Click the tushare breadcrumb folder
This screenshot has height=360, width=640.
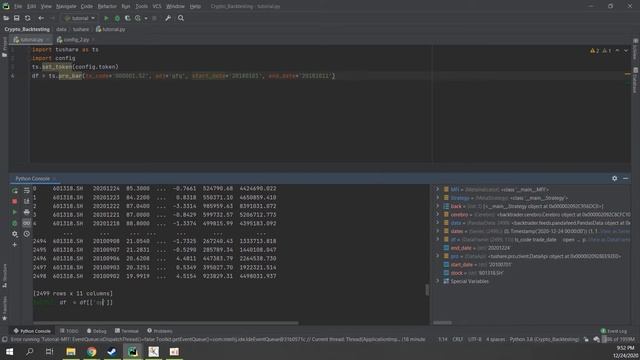coord(81,29)
